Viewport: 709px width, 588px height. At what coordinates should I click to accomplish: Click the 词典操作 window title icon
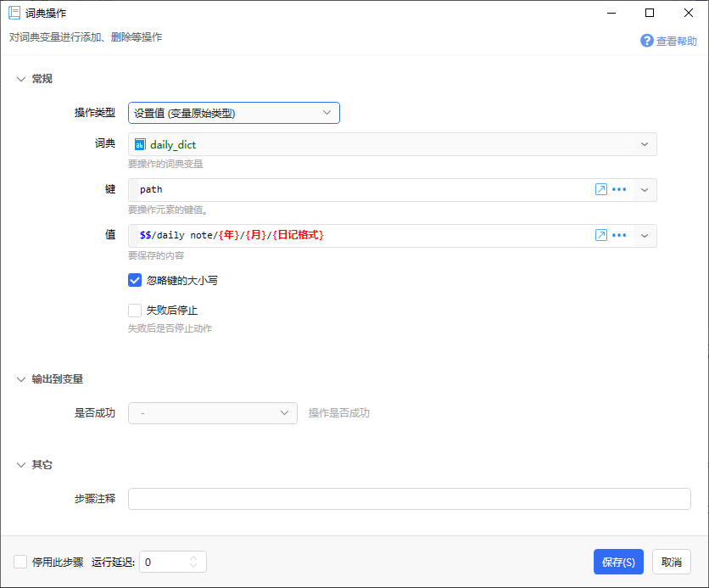click(x=14, y=14)
